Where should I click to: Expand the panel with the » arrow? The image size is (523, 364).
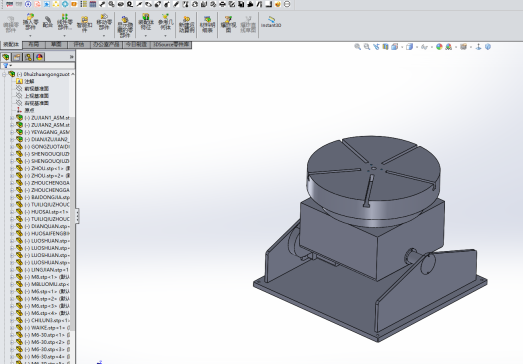71,57
